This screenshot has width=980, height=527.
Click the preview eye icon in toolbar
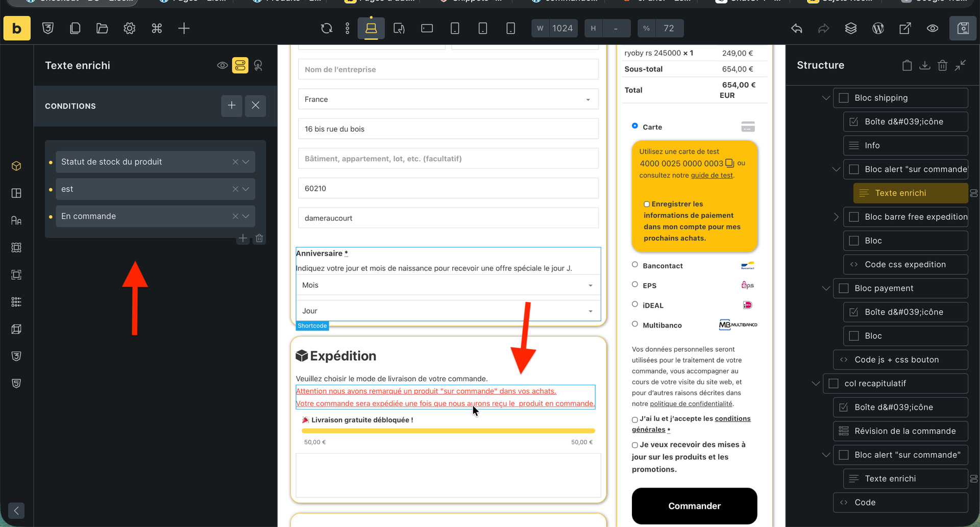932,29
